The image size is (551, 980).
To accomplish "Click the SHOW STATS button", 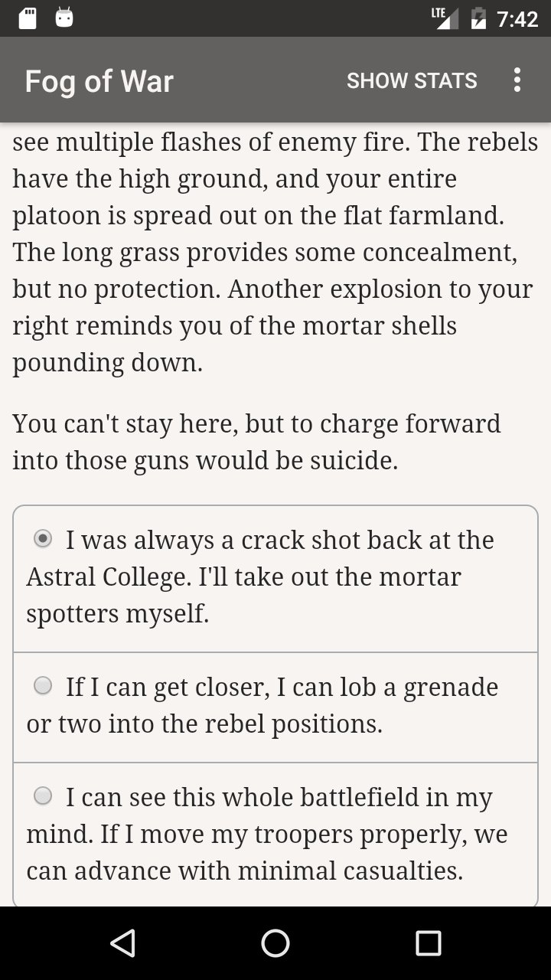I will (412, 80).
